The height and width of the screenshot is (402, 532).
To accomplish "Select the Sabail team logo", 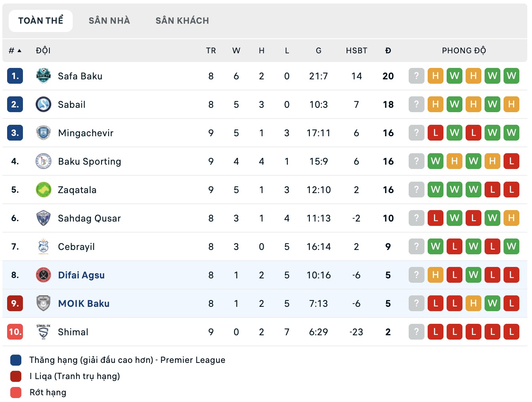I will click(43, 104).
